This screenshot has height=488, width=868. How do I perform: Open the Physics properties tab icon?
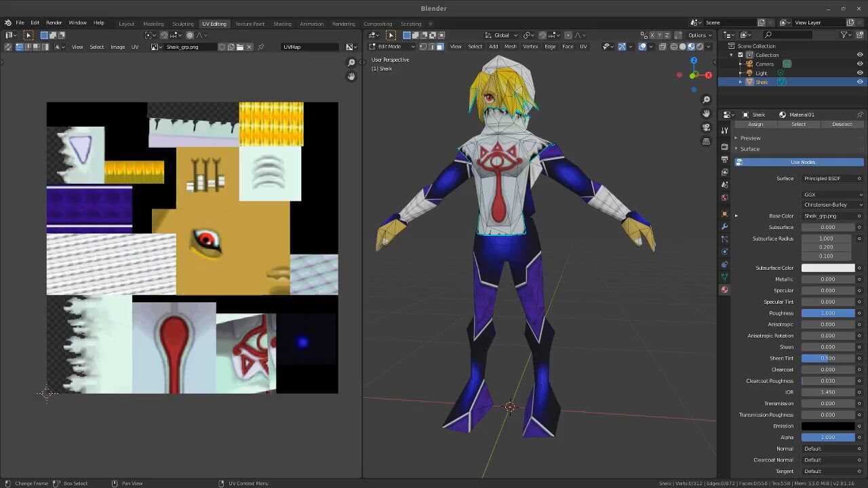tap(725, 251)
